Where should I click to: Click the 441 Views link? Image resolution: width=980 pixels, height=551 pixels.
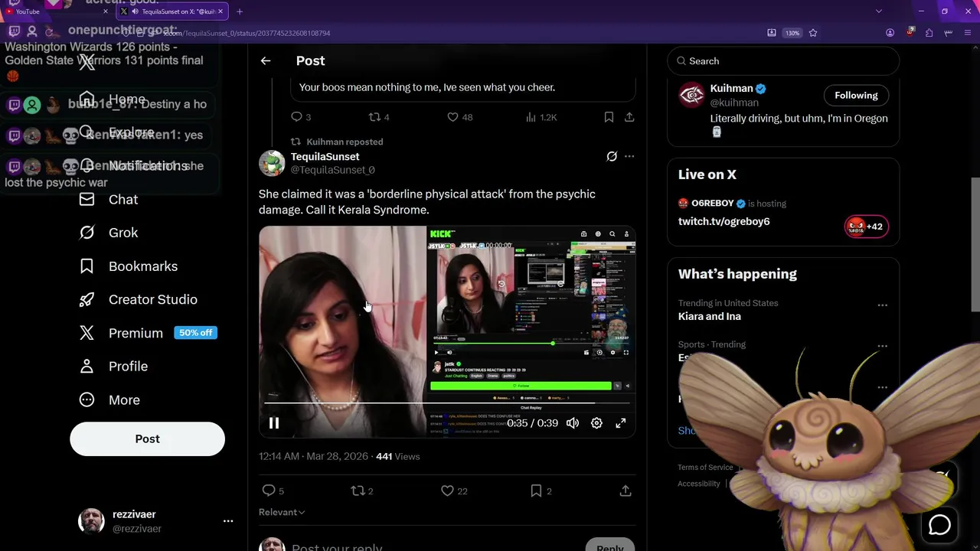(x=397, y=456)
